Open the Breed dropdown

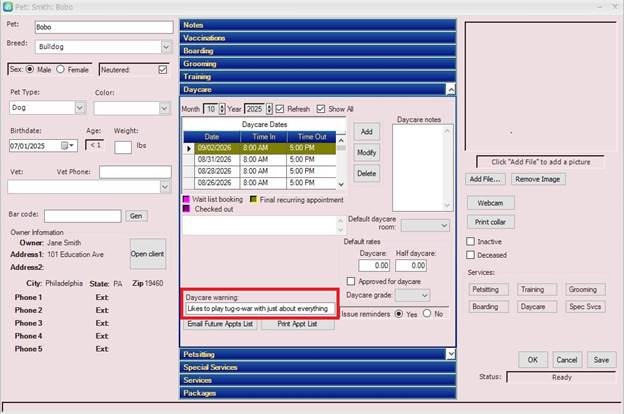(164, 46)
